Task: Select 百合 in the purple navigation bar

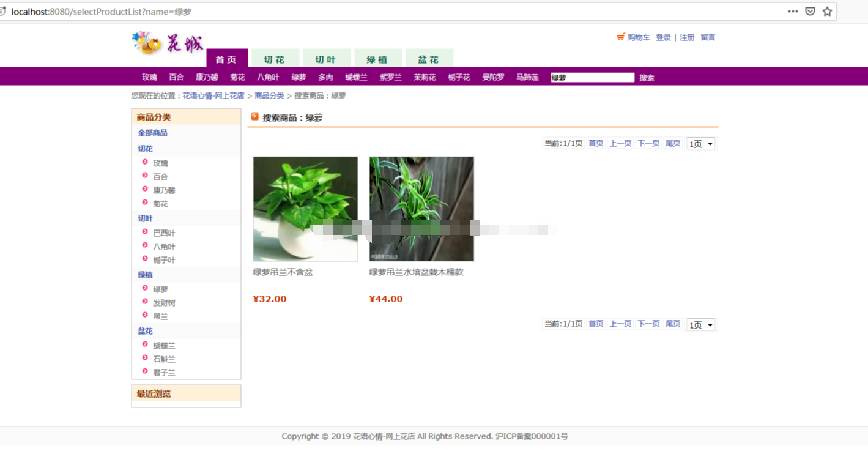Action: click(x=176, y=77)
